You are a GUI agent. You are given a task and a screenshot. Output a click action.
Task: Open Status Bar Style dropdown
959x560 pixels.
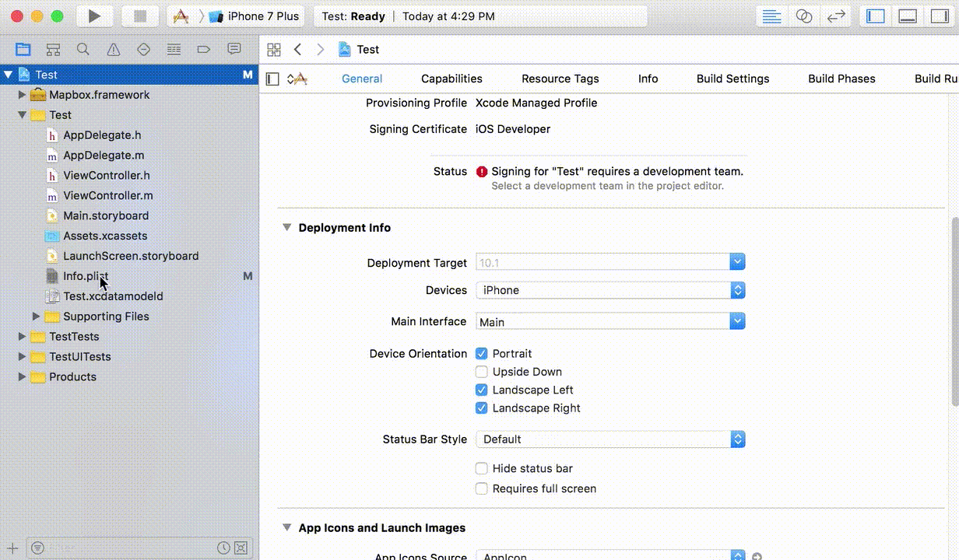tap(610, 439)
